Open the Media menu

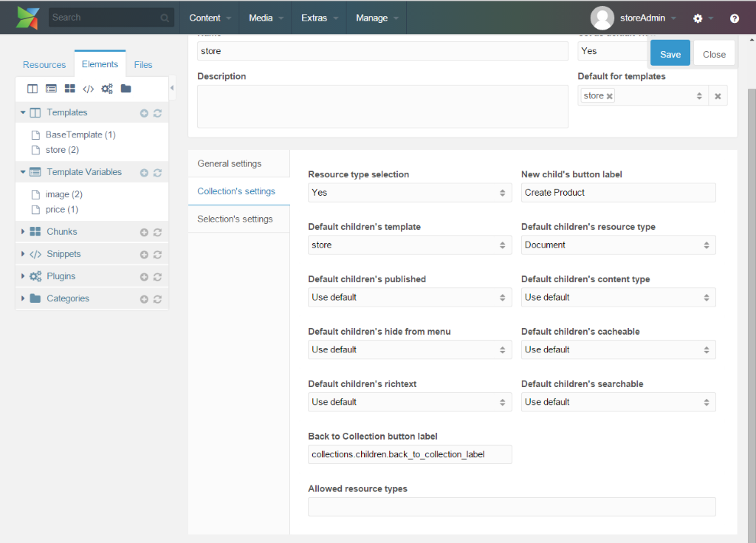pyautogui.click(x=266, y=18)
